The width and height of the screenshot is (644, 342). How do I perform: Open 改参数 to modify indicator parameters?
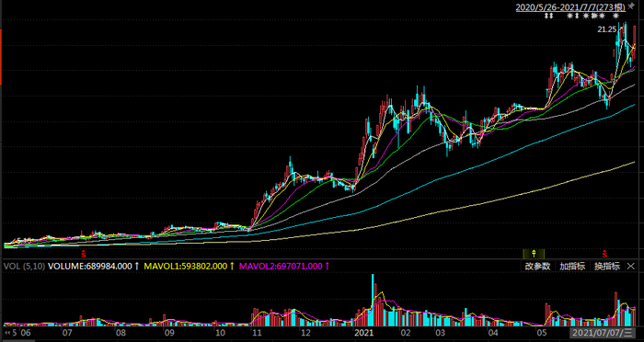point(537,266)
